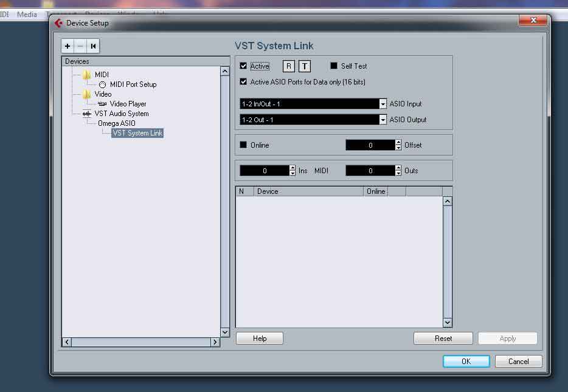Click the Online column header
The height and width of the screenshot is (392, 568).
point(376,191)
